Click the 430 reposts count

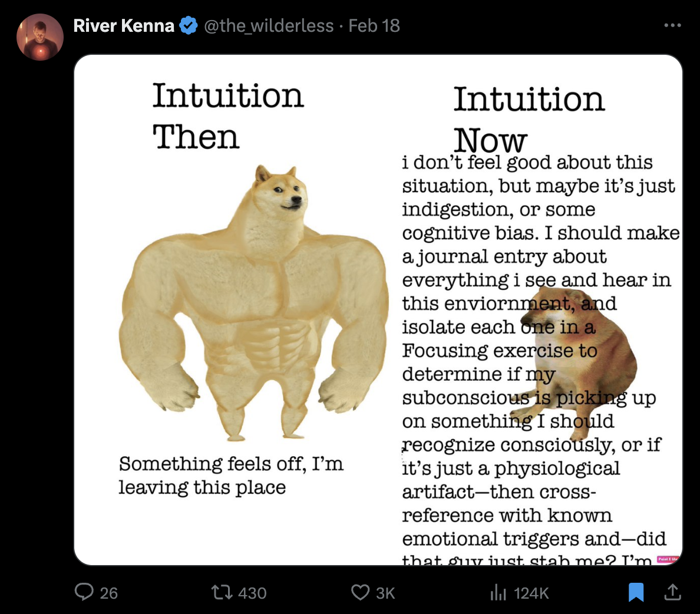pos(252,593)
